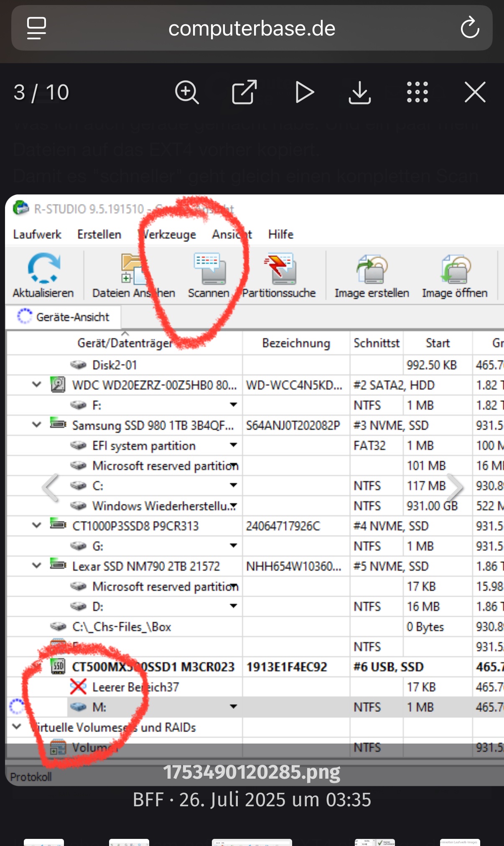
Task: Sort by Gerät/Datenträger column header
Action: point(125,343)
